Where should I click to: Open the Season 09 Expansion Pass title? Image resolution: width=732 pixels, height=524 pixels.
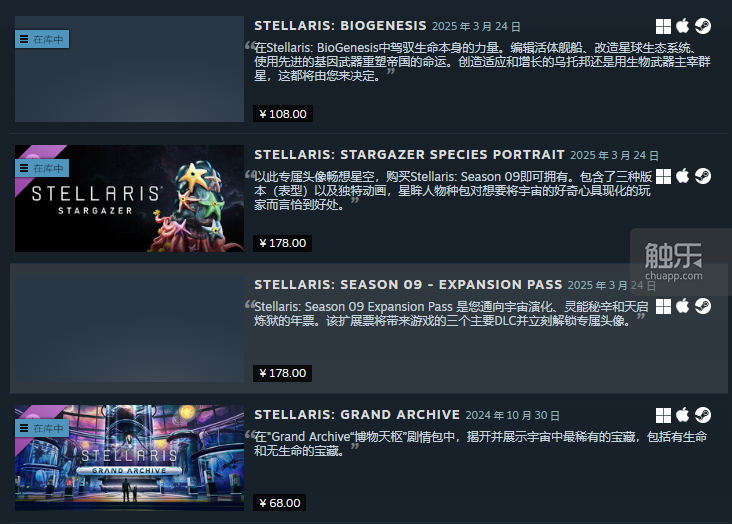408,284
